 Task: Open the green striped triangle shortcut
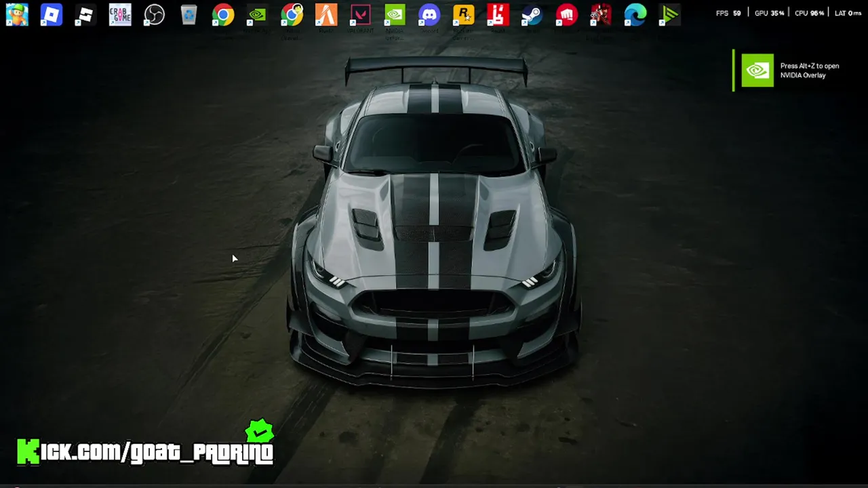[x=669, y=14]
